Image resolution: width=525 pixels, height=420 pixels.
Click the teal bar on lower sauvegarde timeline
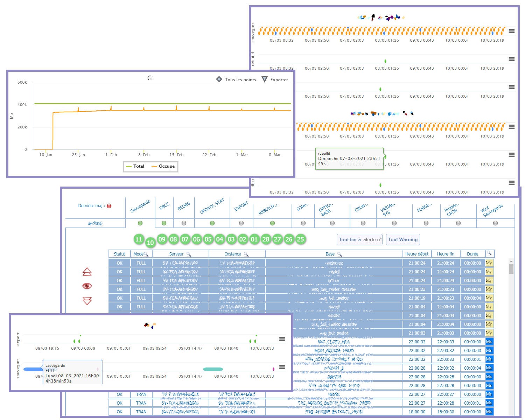click(213, 369)
